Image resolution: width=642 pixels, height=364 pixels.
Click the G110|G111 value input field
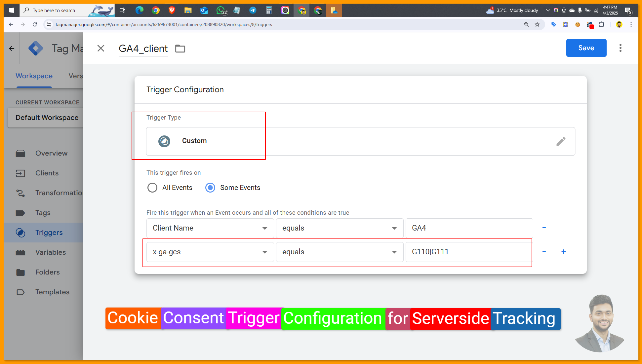469,252
